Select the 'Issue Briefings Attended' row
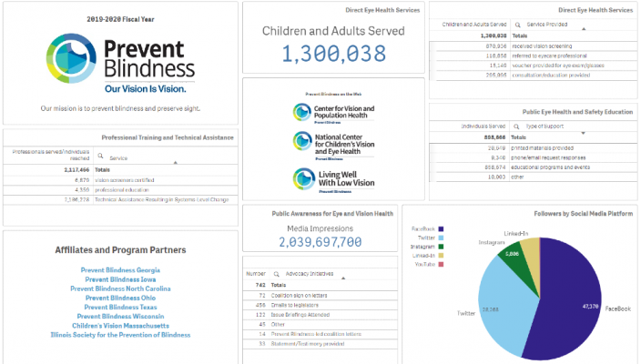 [x=320, y=315]
